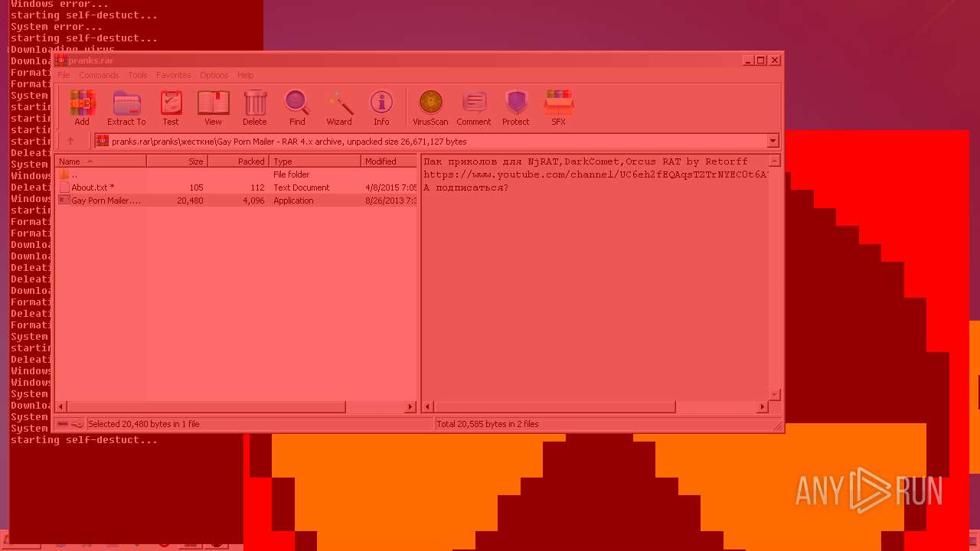Screen dimensions: 980x551
Task: Go up one folder level arrow
Action: pyautogui.click(x=70, y=141)
